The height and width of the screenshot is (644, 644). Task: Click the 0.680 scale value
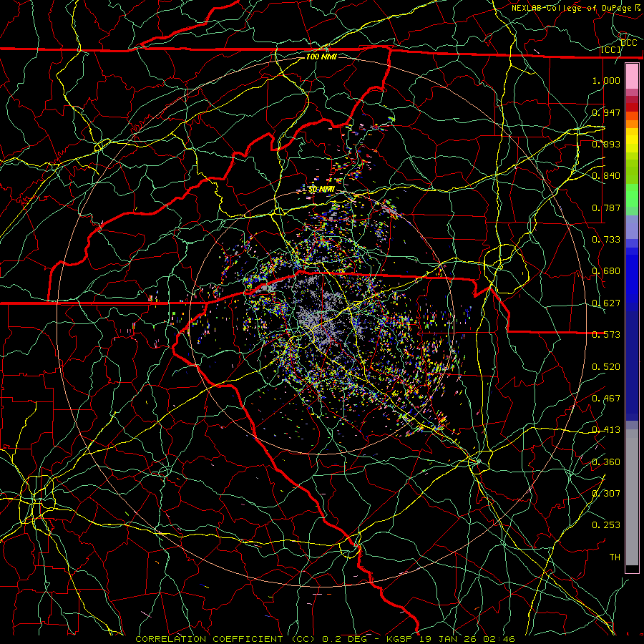[606, 270]
